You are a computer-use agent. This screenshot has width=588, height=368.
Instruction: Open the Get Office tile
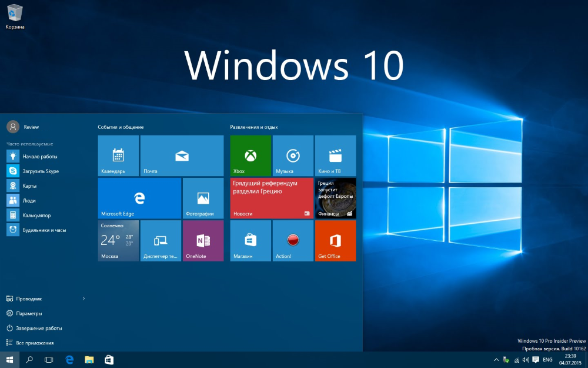pyautogui.click(x=335, y=240)
